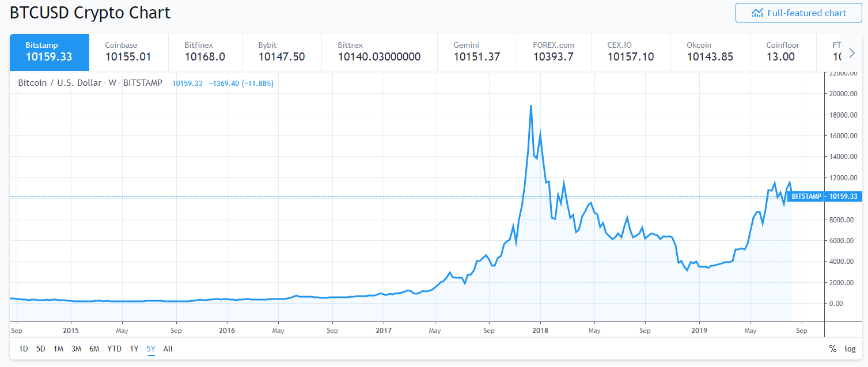
Task: Click the 20000.00 price axis label
Action: coord(843,94)
